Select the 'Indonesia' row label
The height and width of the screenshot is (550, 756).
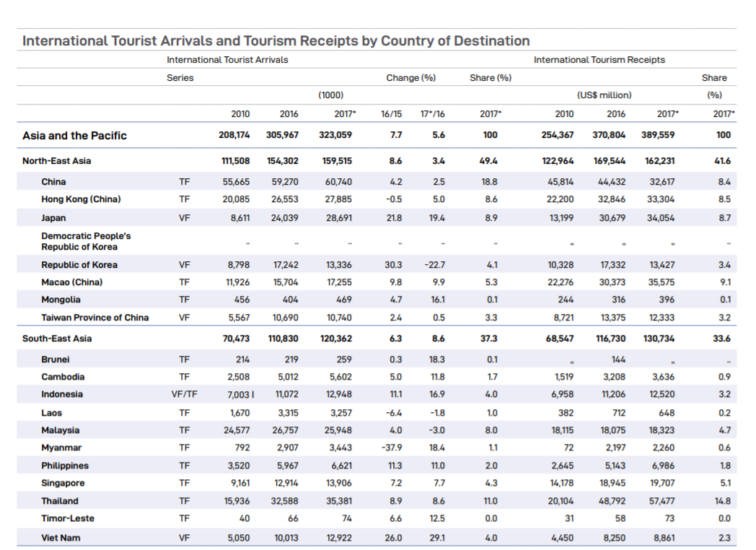pyautogui.click(x=62, y=394)
